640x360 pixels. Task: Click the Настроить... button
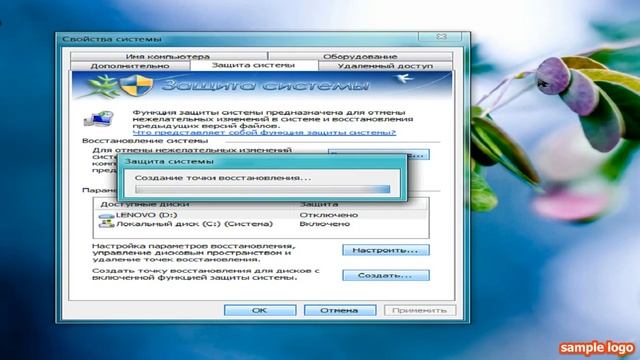coord(386,250)
